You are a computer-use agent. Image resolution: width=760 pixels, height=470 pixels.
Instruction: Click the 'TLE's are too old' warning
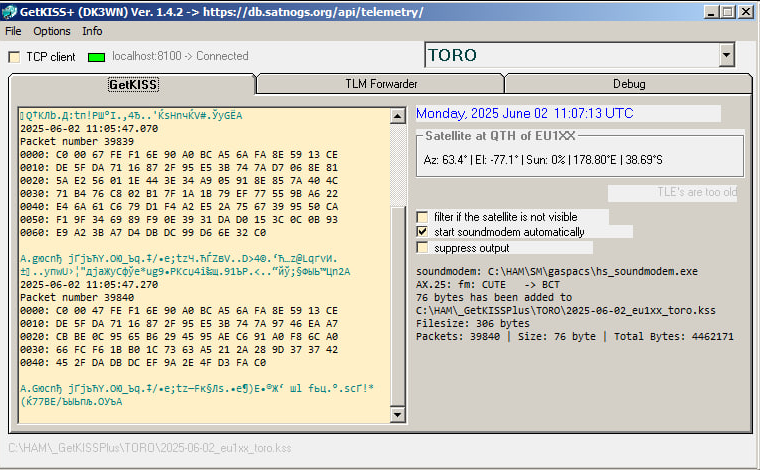(697, 192)
